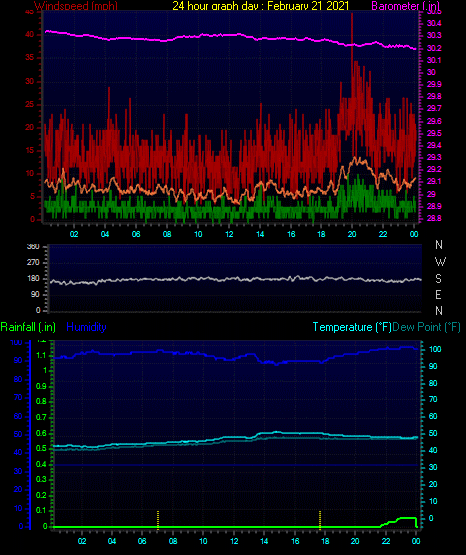Screen dimensions: 466x555
Task: Click the 16 hour tick on bottom chart
Action: pyautogui.click(x=295, y=541)
